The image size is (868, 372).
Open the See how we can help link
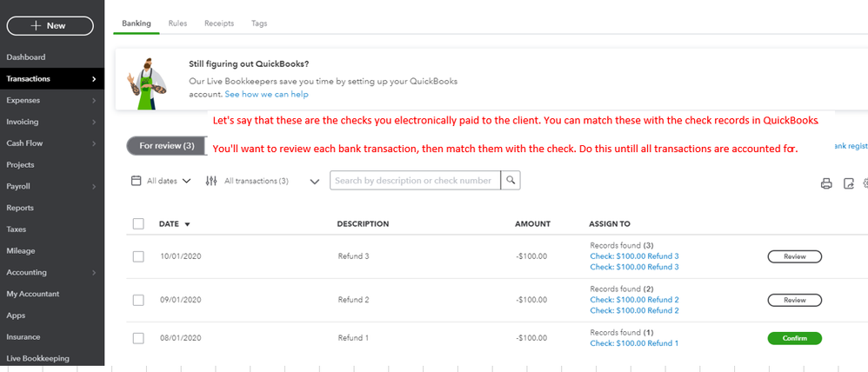266,94
